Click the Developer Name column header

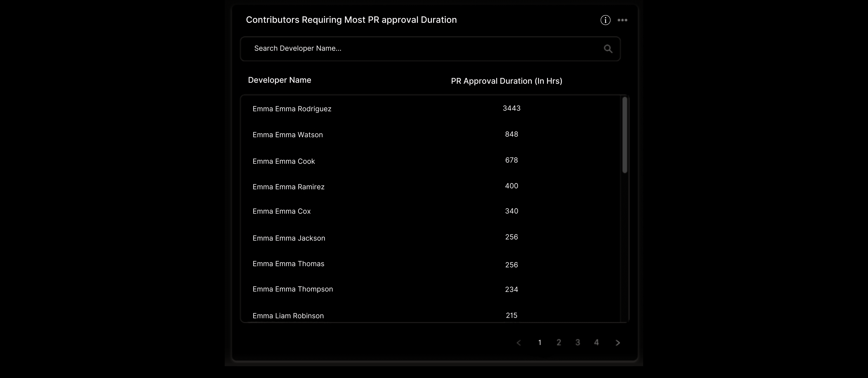279,80
